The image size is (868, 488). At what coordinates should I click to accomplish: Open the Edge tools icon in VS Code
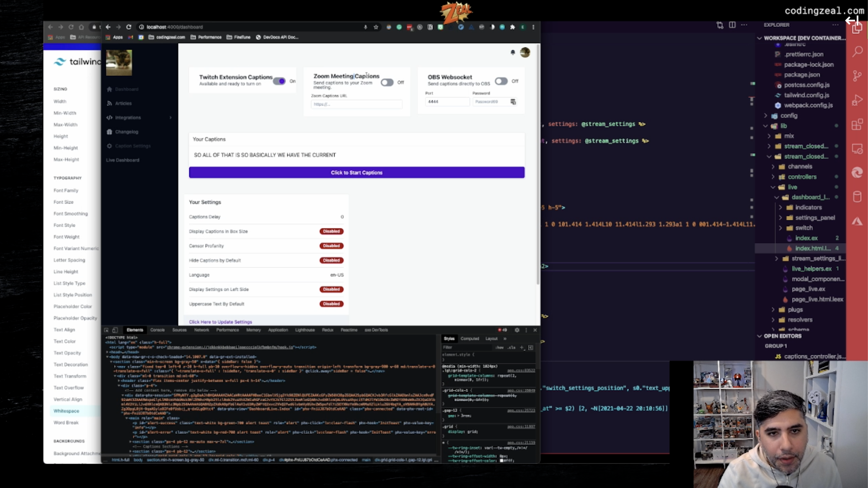pyautogui.click(x=857, y=173)
